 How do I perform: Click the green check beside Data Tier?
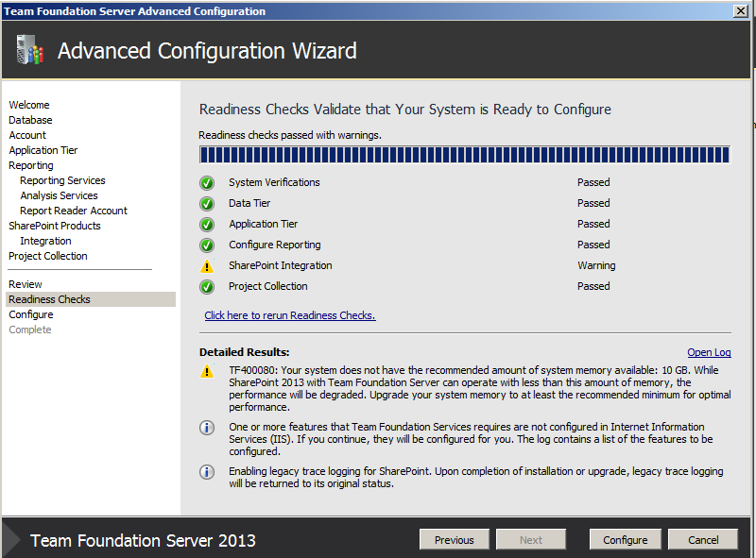pos(207,203)
